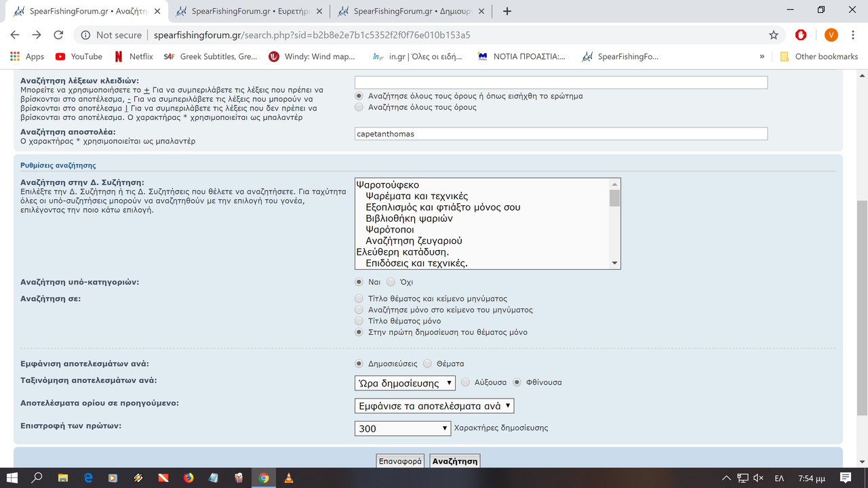
Task: Focus the keyword search text field
Action: tap(561, 82)
